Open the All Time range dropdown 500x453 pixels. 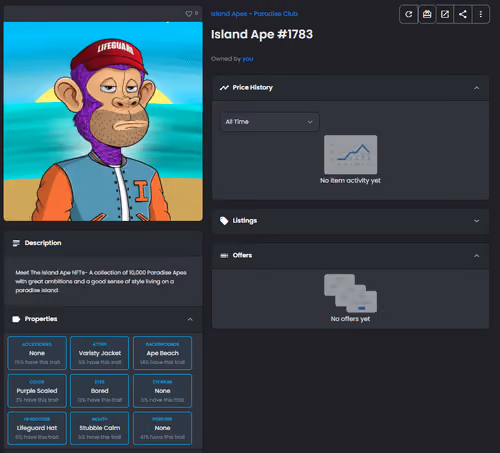coord(269,122)
